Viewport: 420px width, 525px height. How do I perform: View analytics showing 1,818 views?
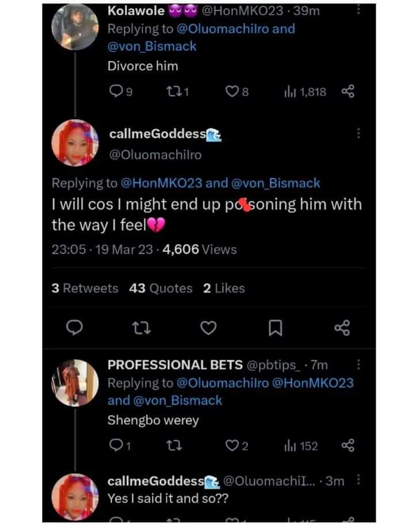(x=305, y=91)
